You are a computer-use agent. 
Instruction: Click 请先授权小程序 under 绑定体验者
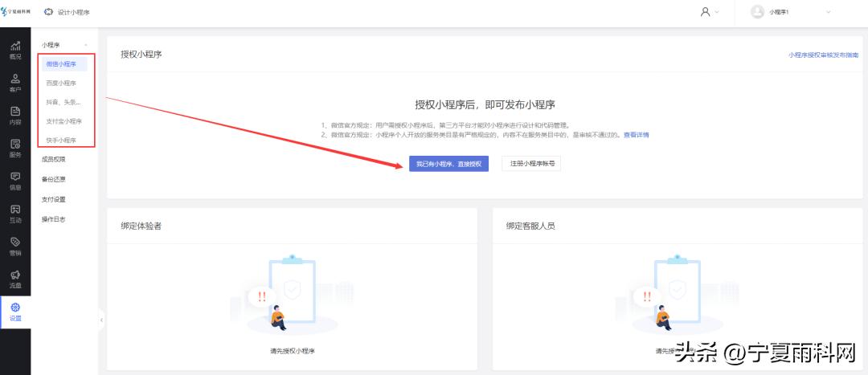pos(293,351)
